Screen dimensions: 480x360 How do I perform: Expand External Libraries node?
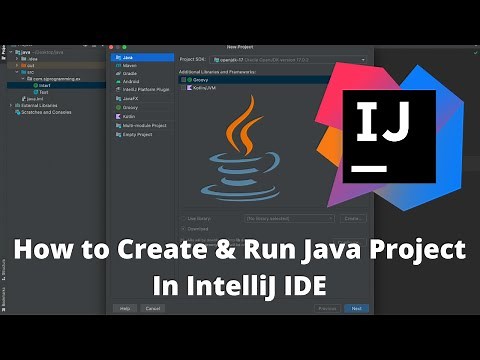11,105
